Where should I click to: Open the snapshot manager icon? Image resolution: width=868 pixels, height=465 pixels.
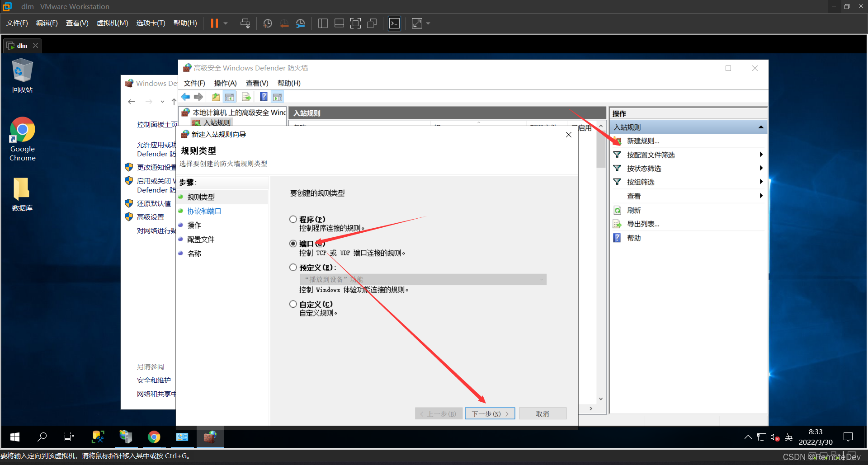click(x=301, y=23)
